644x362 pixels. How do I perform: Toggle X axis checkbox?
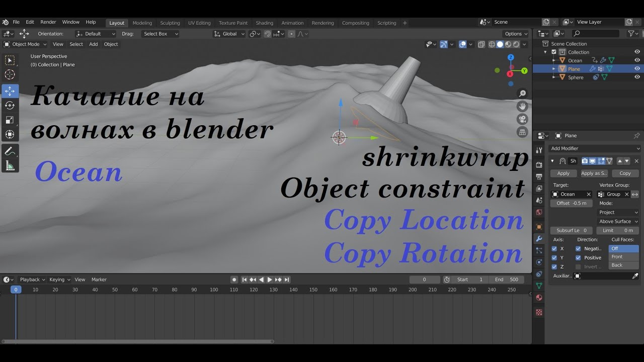pos(554,248)
